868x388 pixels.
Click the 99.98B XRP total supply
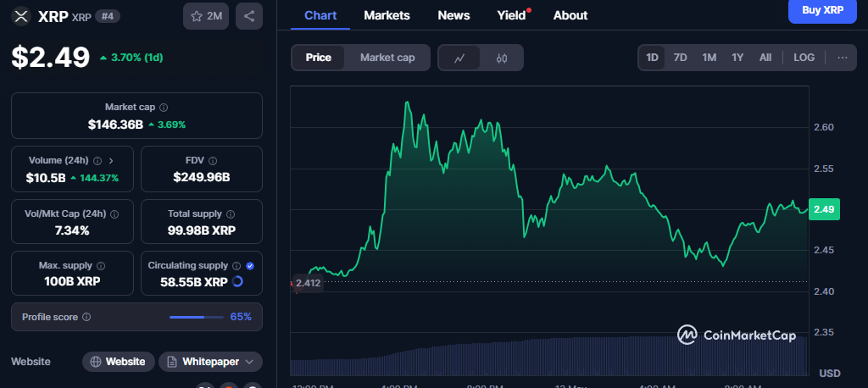pos(202,230)
